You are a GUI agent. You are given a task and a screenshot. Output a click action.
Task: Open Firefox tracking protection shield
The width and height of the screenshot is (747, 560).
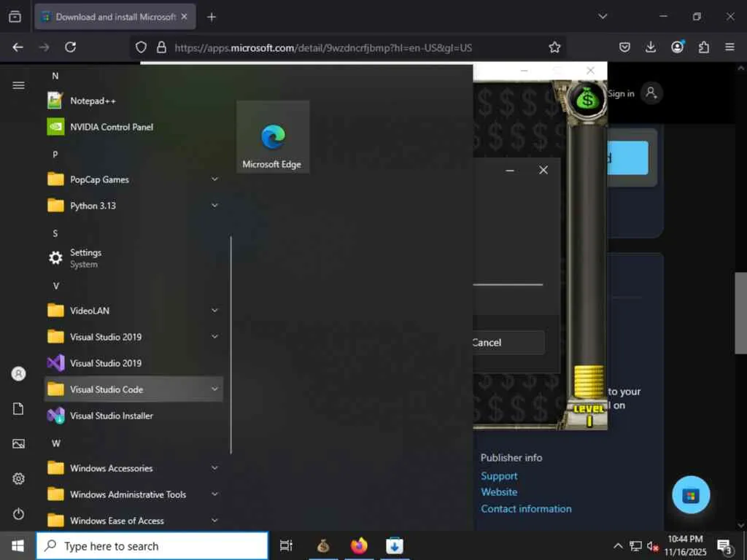[141, 47]
